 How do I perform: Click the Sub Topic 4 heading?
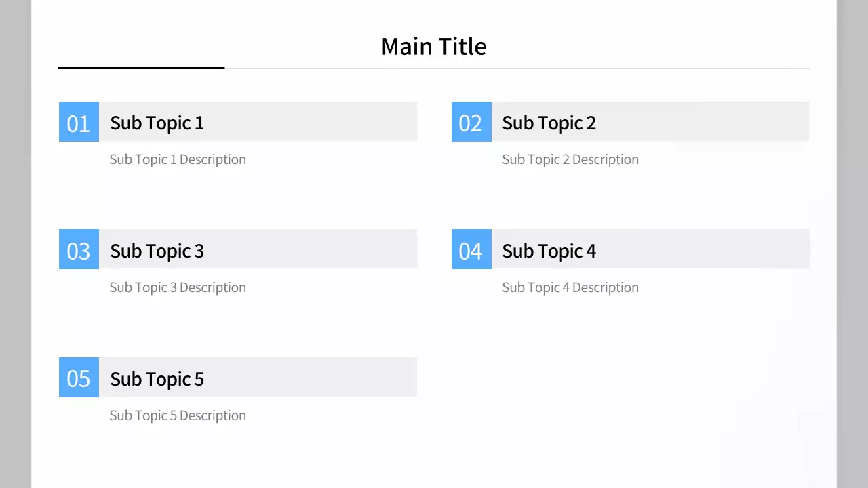click(x=549, y=251)
